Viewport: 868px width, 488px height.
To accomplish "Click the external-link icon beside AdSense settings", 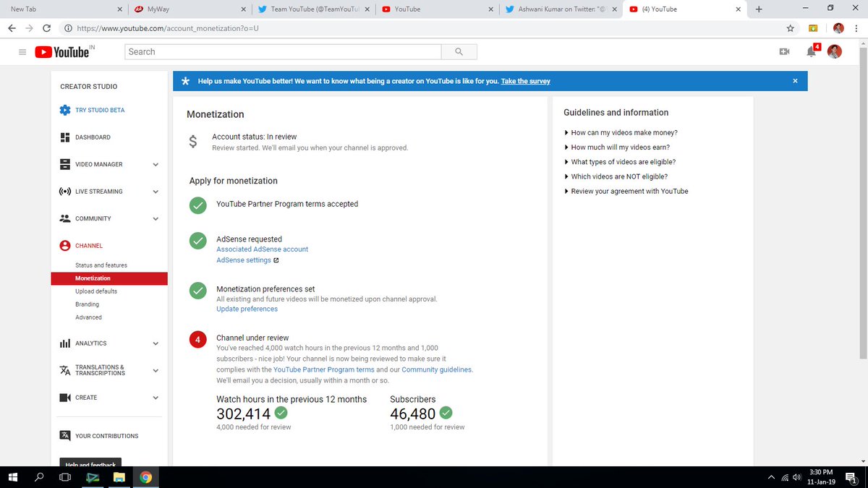I will point(276,260).
